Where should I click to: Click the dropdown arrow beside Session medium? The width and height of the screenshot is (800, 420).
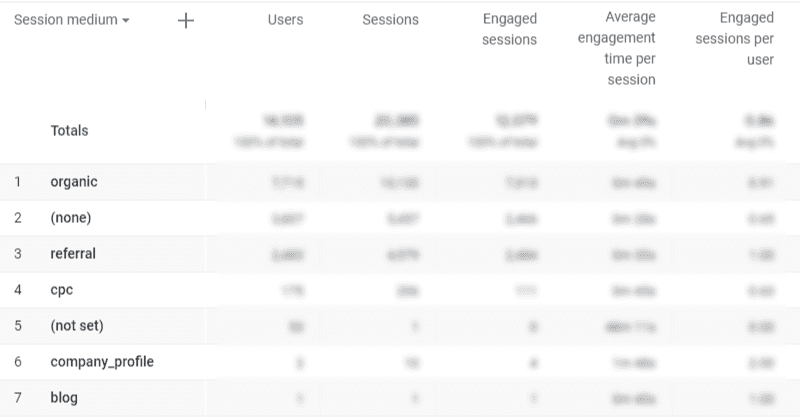coord(126,21)
